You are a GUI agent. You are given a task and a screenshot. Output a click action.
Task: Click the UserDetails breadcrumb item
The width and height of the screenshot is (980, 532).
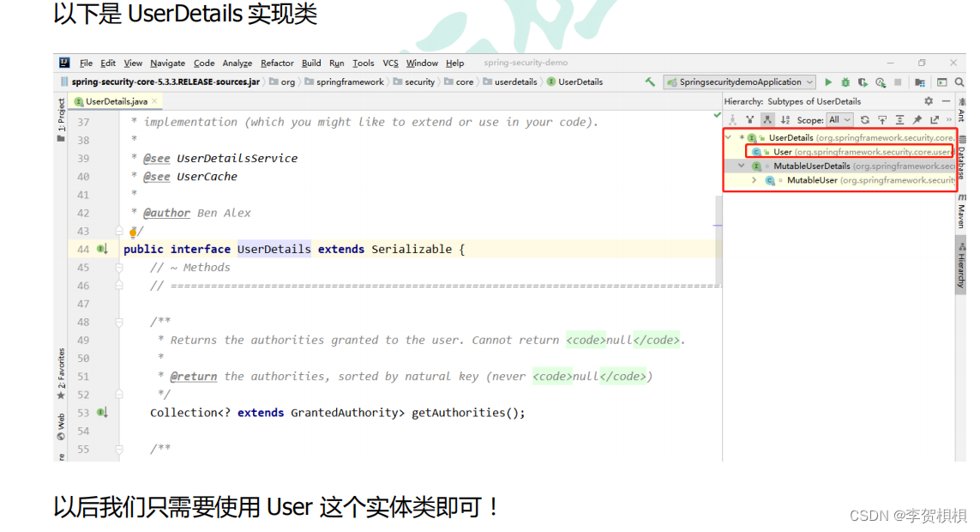(575, 82)
